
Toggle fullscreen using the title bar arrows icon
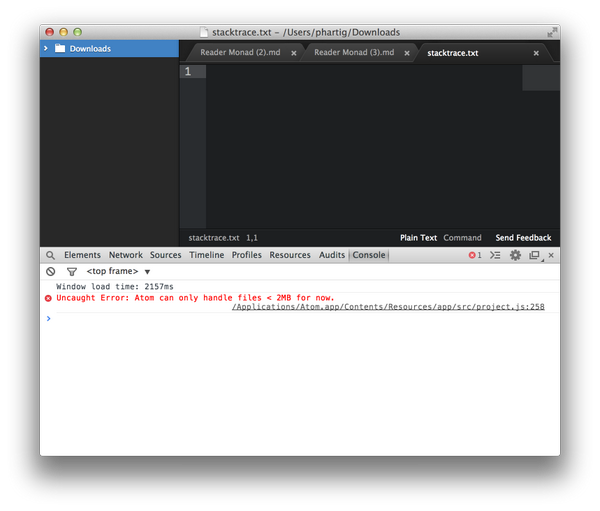click(x=552, y=32)
